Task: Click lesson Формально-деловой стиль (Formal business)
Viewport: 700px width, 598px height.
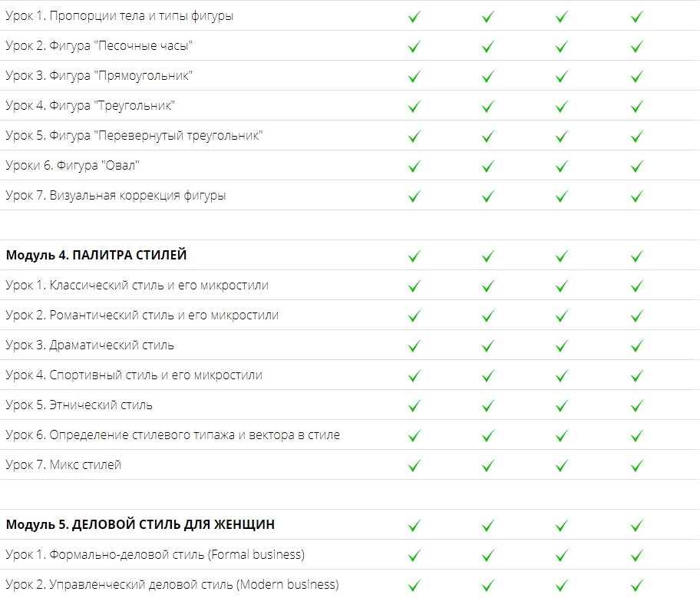Action: point(155,555)
